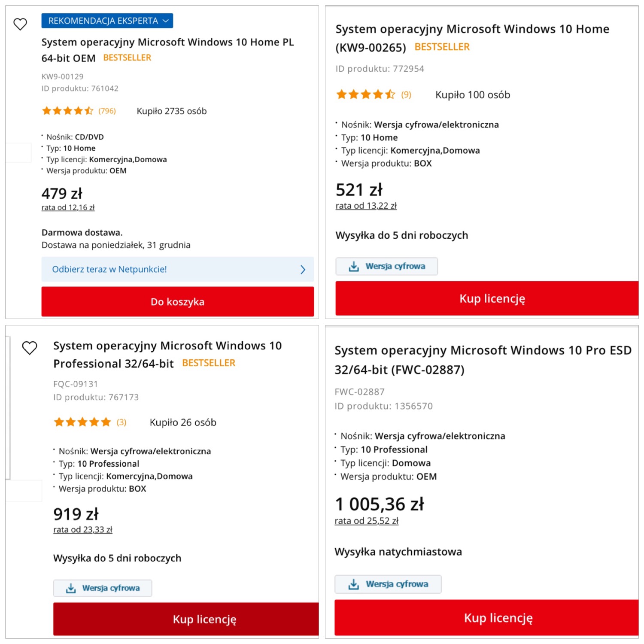Buy license for Windows 10 Professional 32/64-bit
The height and width of the screenshot is (644, 644).
[x=204, y=619]
